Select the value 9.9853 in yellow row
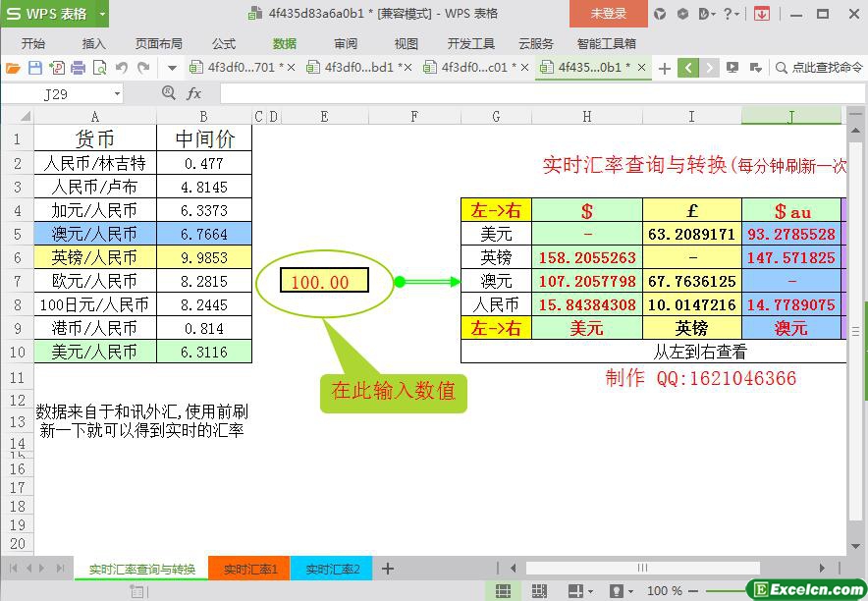 [204, 258]
